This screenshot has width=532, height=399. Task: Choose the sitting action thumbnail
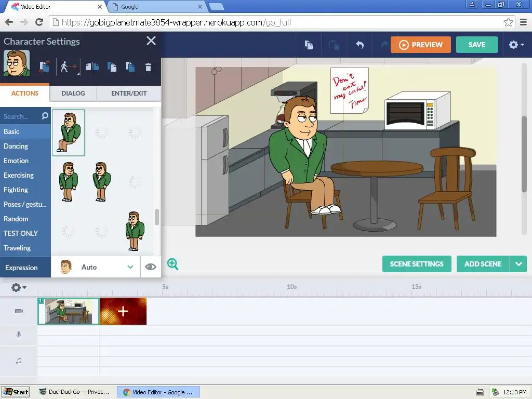click(x=69, y=132)
